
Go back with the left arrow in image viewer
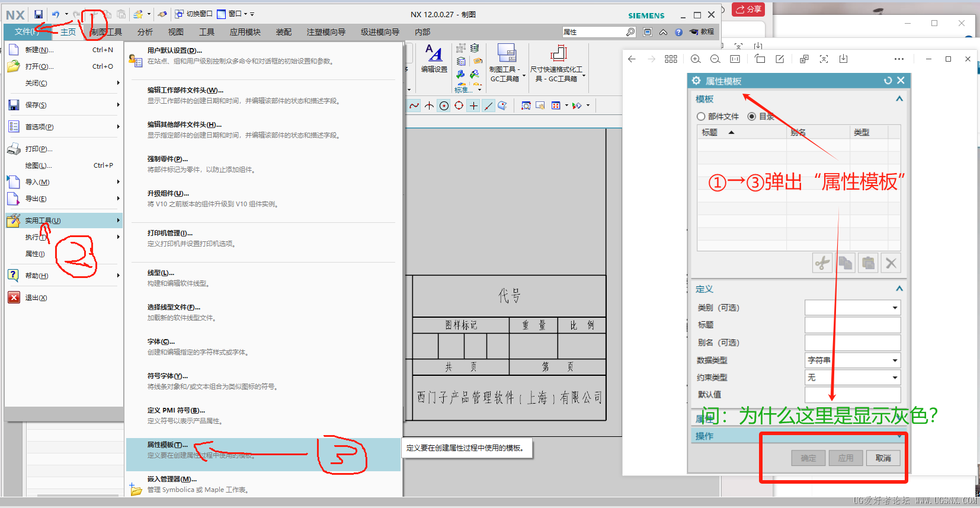click(632, 59)
